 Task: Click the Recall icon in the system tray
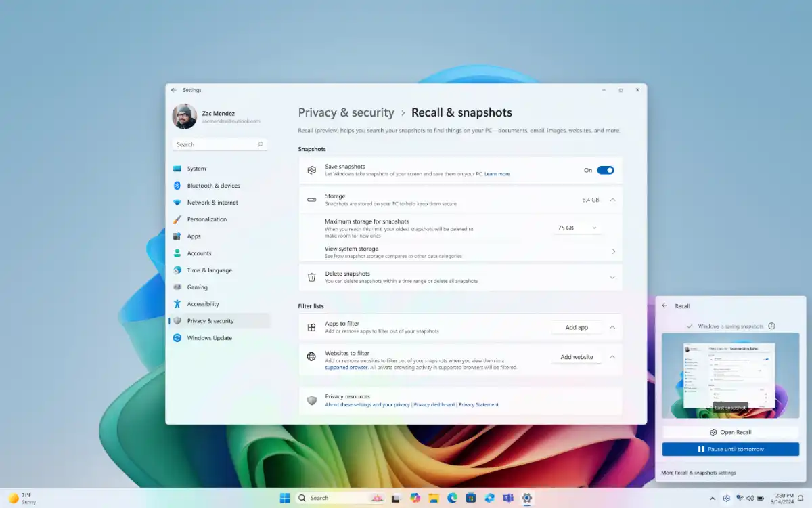[x=727, y=498]
